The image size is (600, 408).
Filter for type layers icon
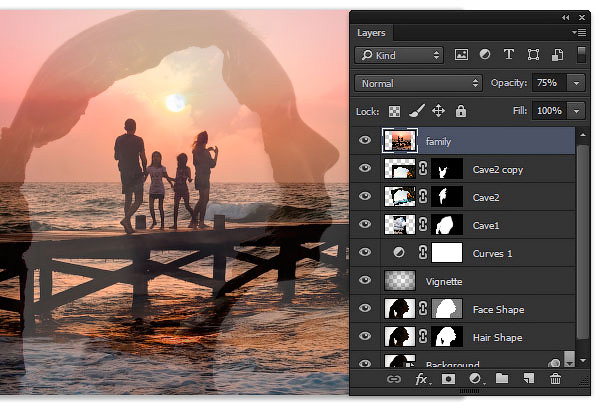[509, 55]
